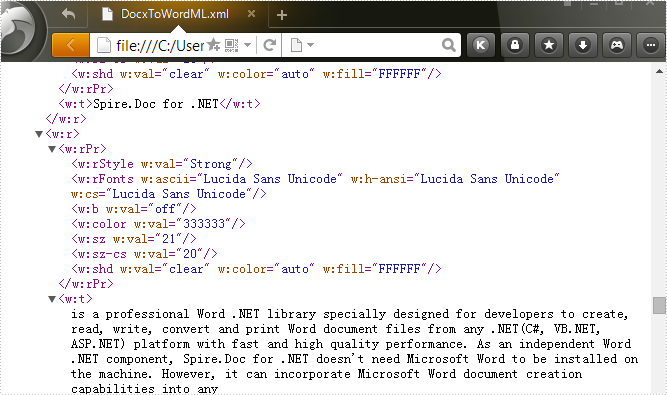
Task: Click the file URL address field
Action: click(x=160, y=45)
